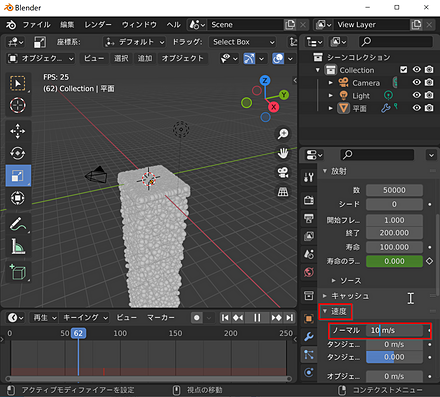Click the viewport zoom magnifier icon
The image size is (440, 397).
tap(283, 134)
